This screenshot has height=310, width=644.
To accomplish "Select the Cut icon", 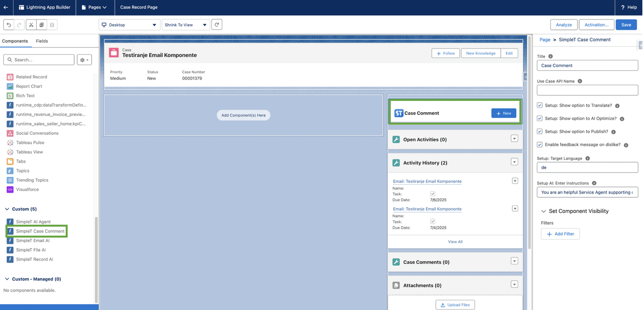I will click(x=31, y=25).
